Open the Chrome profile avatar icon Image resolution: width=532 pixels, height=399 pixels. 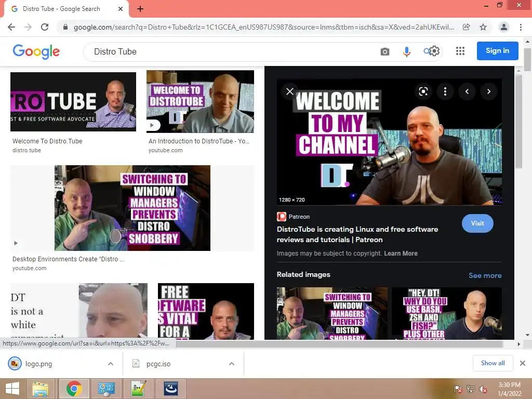tap(504, 27)
